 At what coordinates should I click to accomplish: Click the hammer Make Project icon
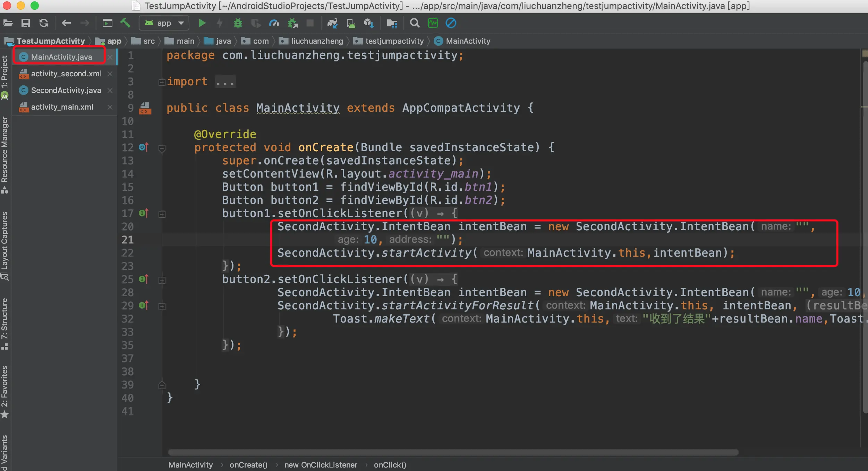coord(125,23)
